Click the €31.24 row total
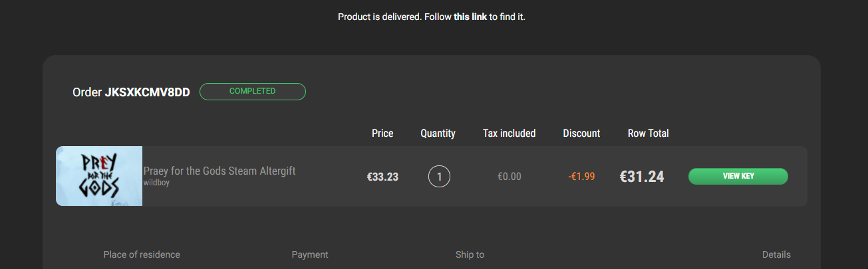The height and width of the screenshot is (269, 868). click(642, 177)
